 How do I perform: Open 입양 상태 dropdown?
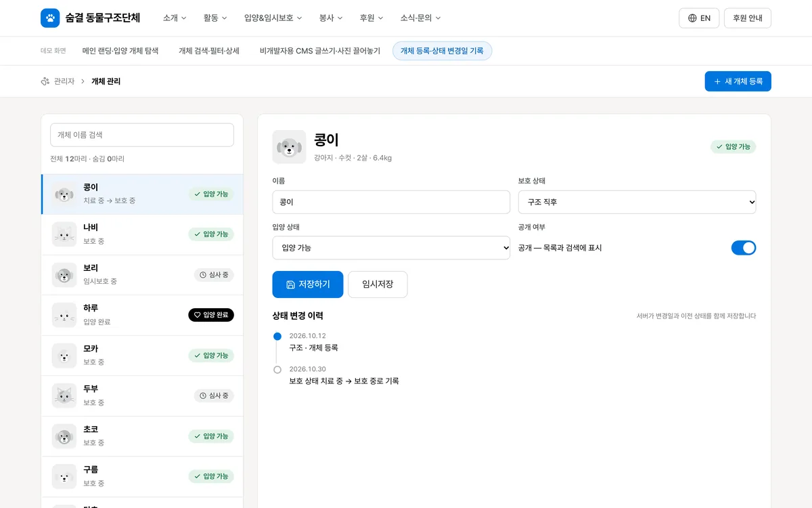[x=391, y=248]
